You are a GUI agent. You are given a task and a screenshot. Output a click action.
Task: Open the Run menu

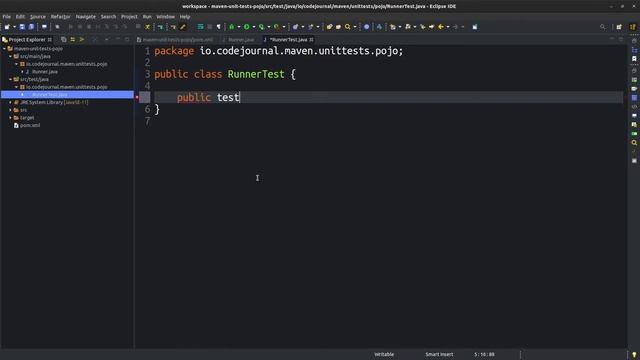(x=147, y=17)
